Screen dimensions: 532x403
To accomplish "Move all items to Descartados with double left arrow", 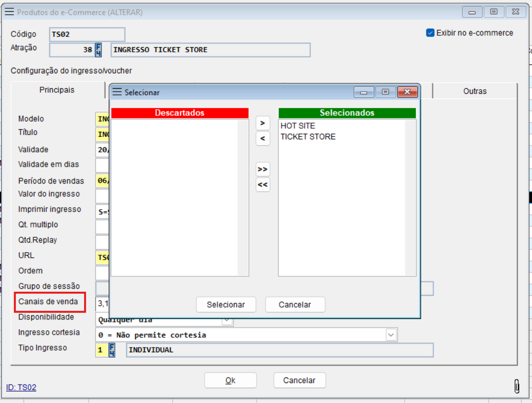I will click(263, 185).
